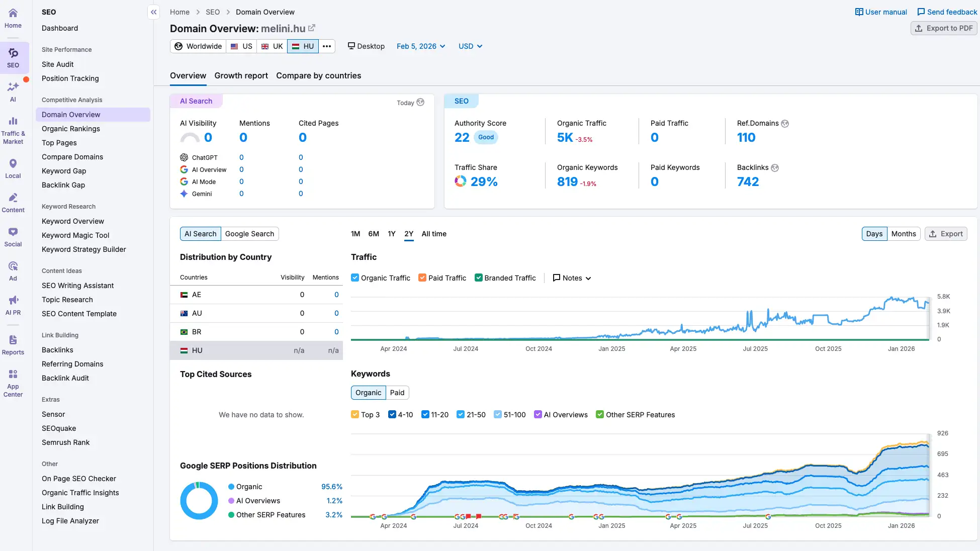Disable the AI Overviews keywords checkbox
This screenshot has width=980, height=551.
point(538,415)
